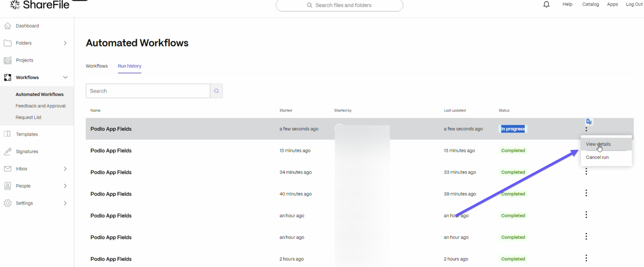The image size is (644, 267).
Task: Open Feedback and Approval in the sidebar
Action: point(41,106)
